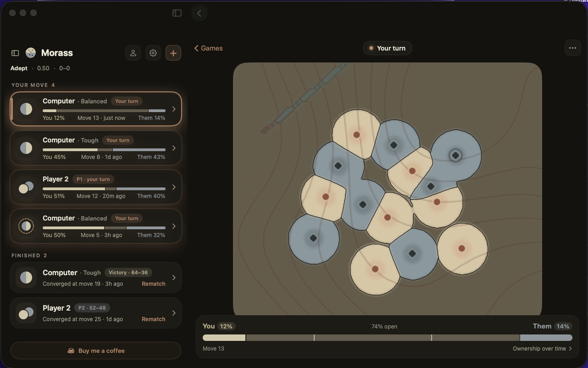Return to the Games list
This screenshot has width=588, height=368.
(209, 48)
